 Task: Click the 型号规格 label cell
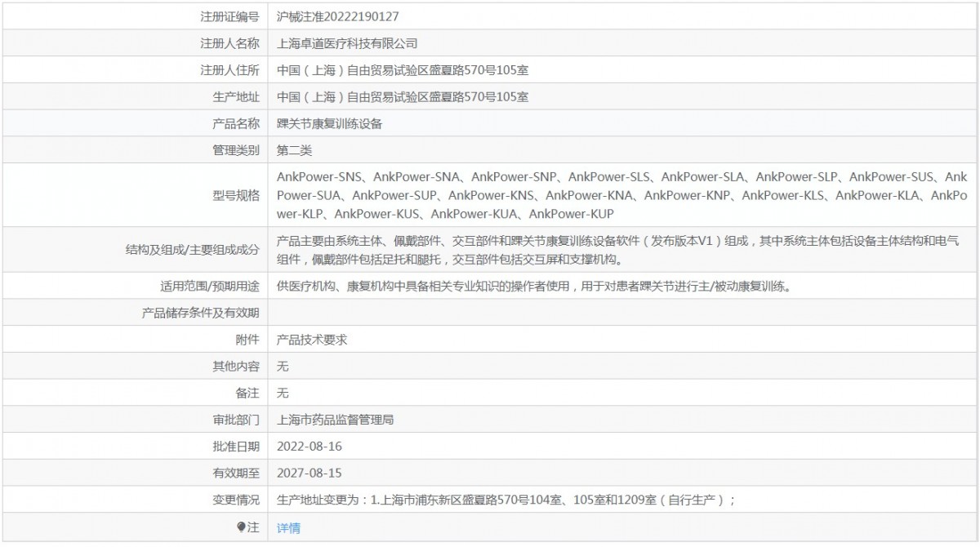pos(135,195)
